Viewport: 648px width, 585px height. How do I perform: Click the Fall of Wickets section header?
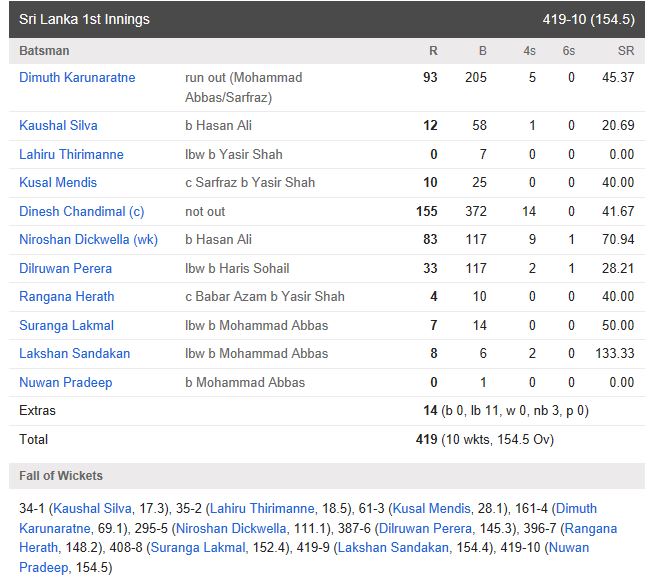326,476
